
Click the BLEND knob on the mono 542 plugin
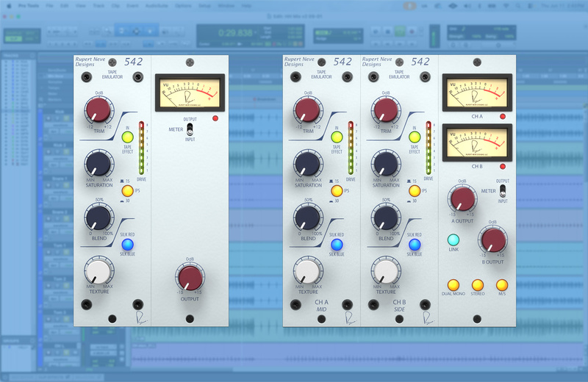[98, 217]
